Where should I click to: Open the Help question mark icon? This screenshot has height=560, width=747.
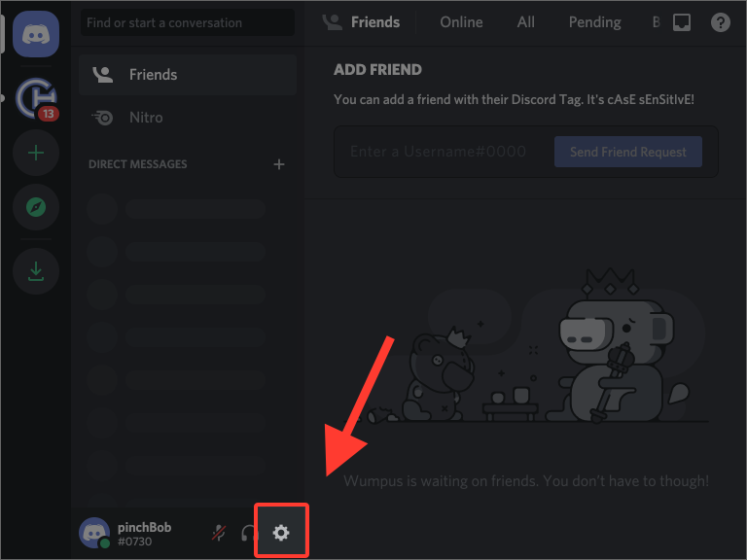click(x=721, y=22)
